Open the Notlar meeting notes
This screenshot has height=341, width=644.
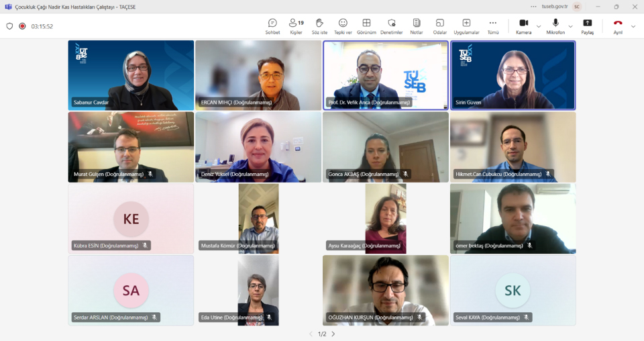click(x=417, y=26)
